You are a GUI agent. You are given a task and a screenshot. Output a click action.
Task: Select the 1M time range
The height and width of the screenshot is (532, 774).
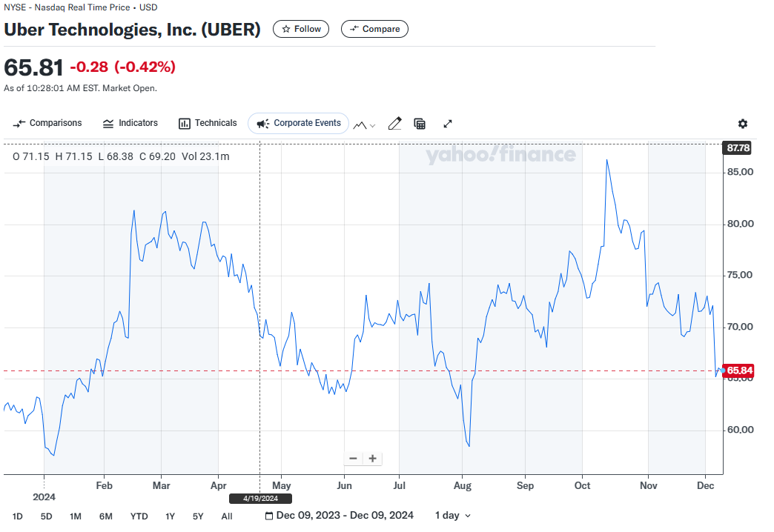76,516
